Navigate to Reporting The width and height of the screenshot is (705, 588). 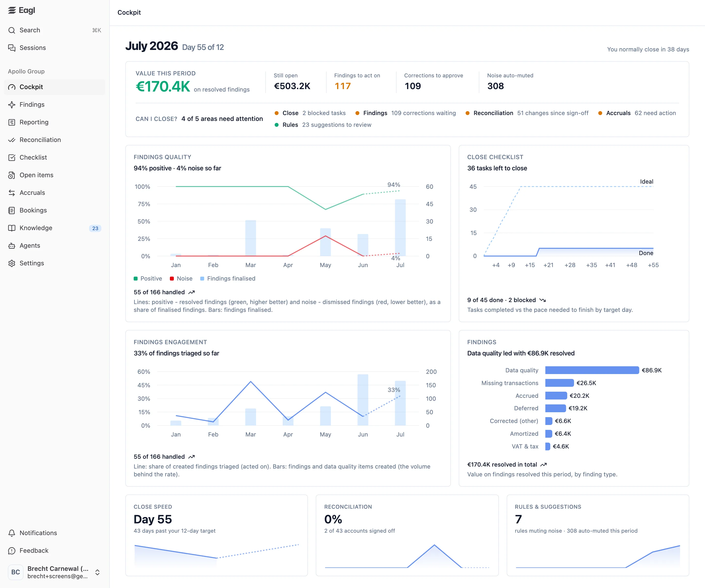[x=55, y=122]
